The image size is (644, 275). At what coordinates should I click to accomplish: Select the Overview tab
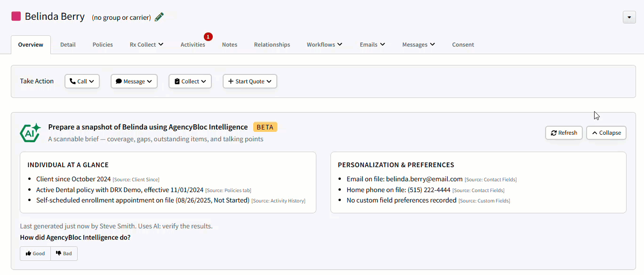[x=31, y=45]
